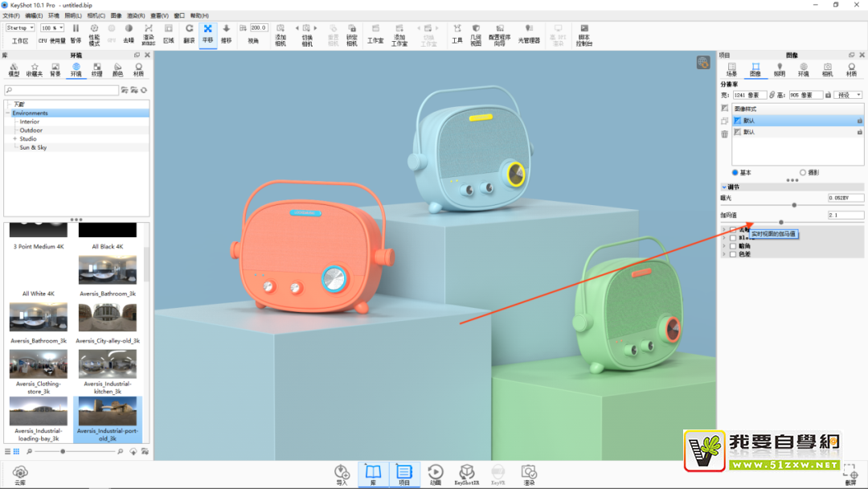Select the 基本 radio button
The width and height of the screenshot is (868, 489).
point(735,173)
